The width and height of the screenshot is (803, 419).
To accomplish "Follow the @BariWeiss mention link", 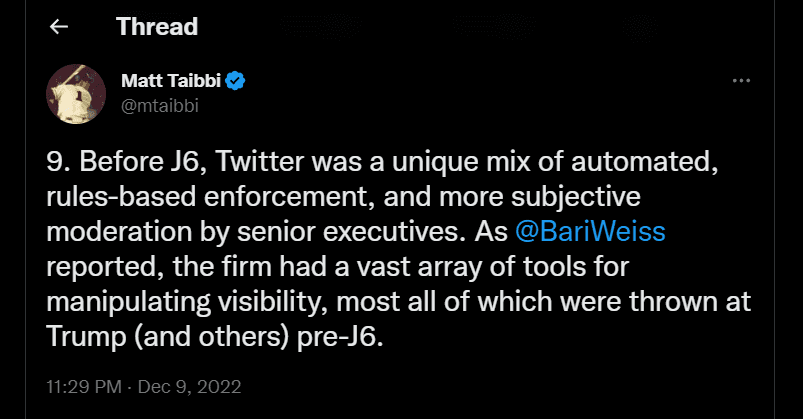I will [x=589, y=231].
